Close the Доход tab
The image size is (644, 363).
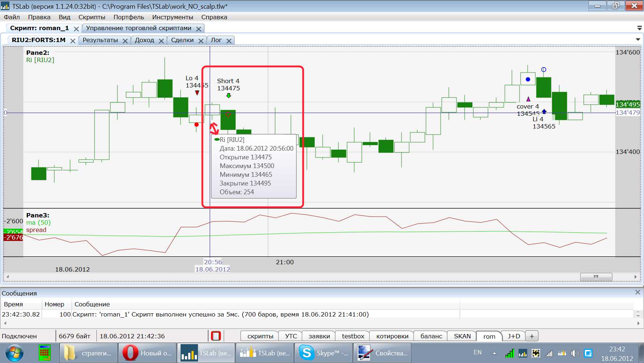pos(161,41)
